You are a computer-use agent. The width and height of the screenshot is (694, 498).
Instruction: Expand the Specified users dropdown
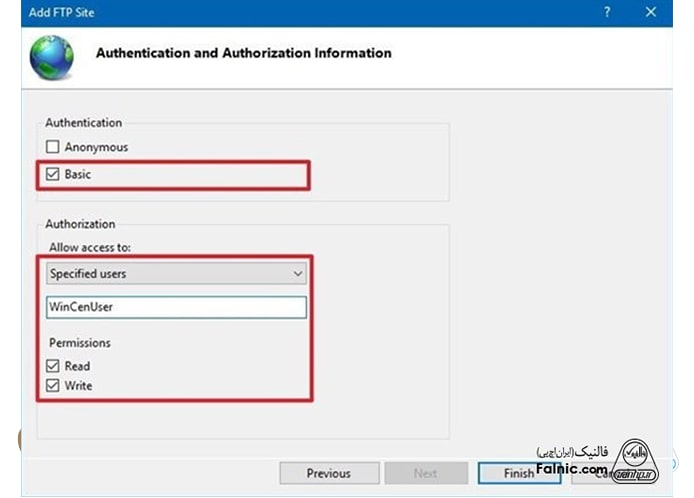coord(176,273)
